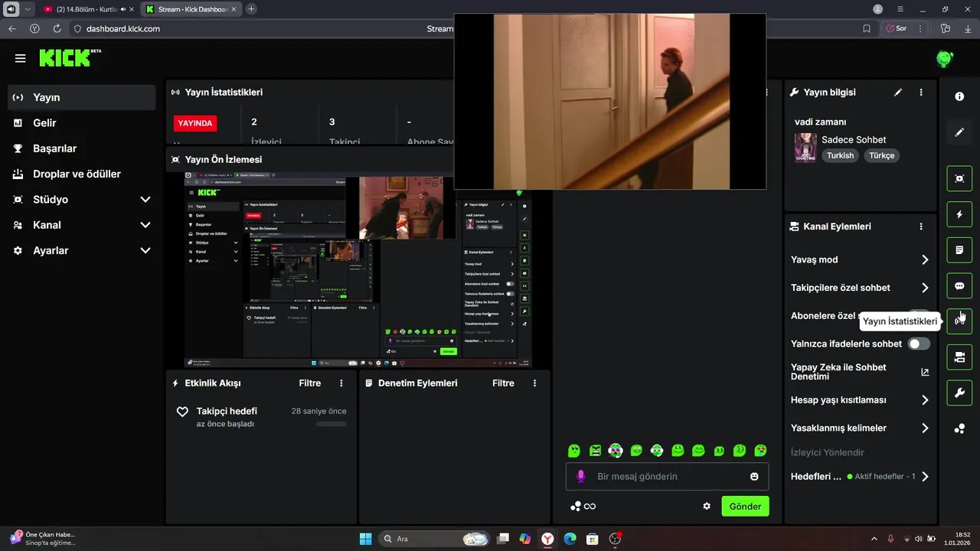Select Başarılar in left navigation
Image resolution: width=980 pixels, height=551 pixels.
pos(82,148)
